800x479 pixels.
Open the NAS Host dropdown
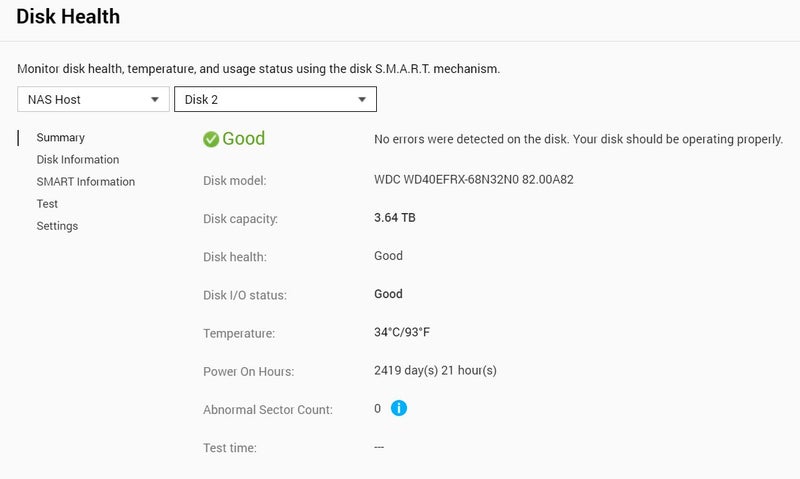tap(93, 100)
